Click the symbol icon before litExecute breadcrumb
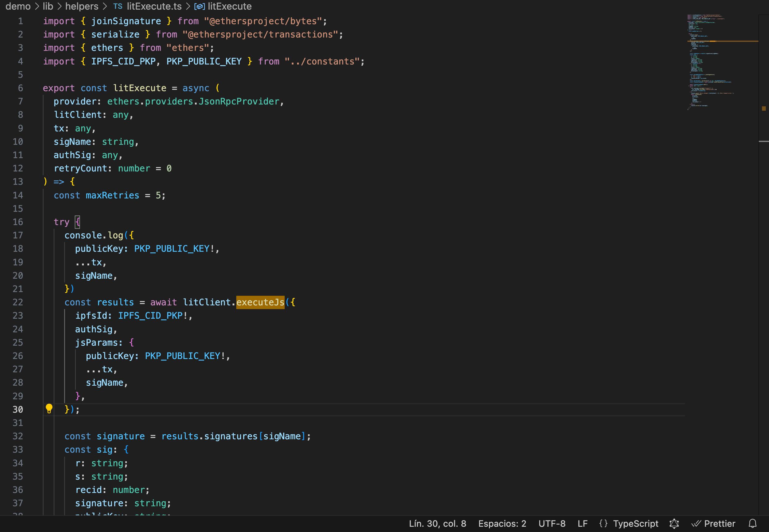The width and height of the screenshot is (769, 532). (x=199, y=6)
